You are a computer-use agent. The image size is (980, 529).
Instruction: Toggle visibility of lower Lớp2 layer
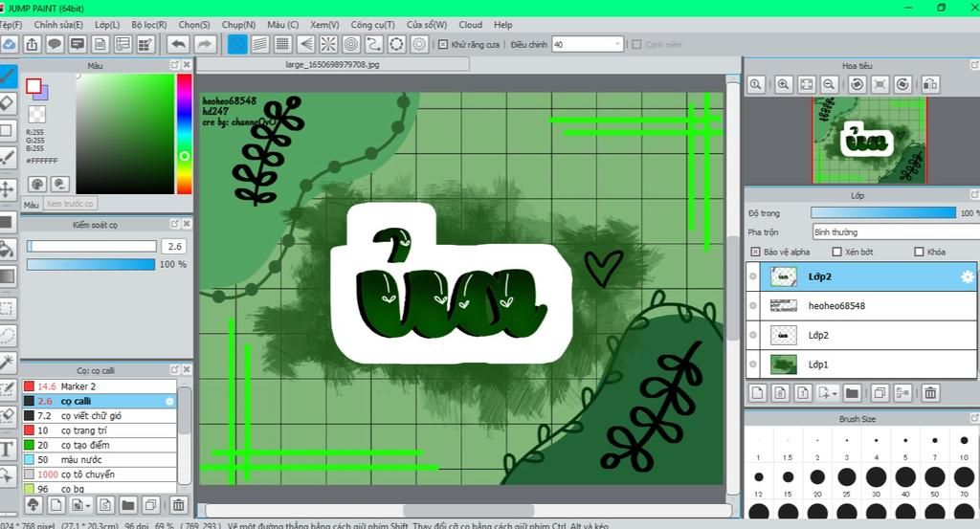click(x=753, y=335)
